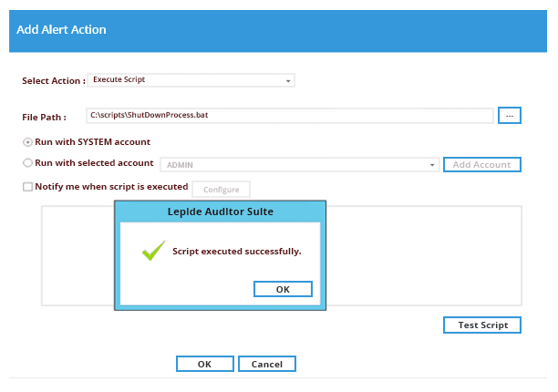Image resolution: width=558 pixels, height=392 pixels.
Task: Browse for script file with ellipsis button
Action: pyautogui.click(x=510, y=116)
